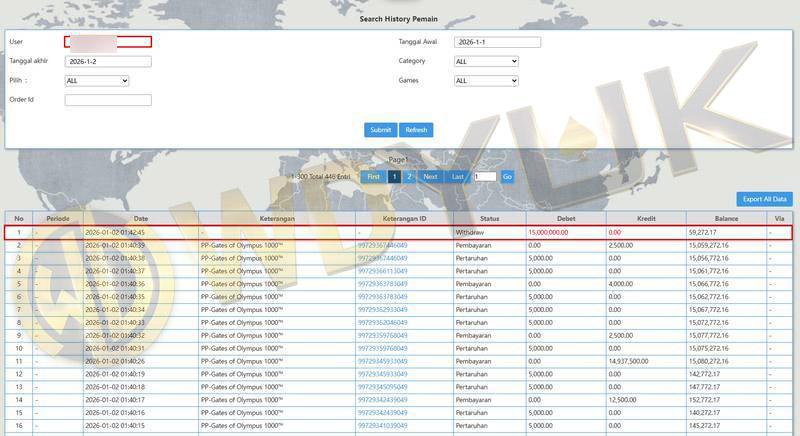Open the Category dropdown
This screenshot has height=436, width=800.
pos(486,61)
